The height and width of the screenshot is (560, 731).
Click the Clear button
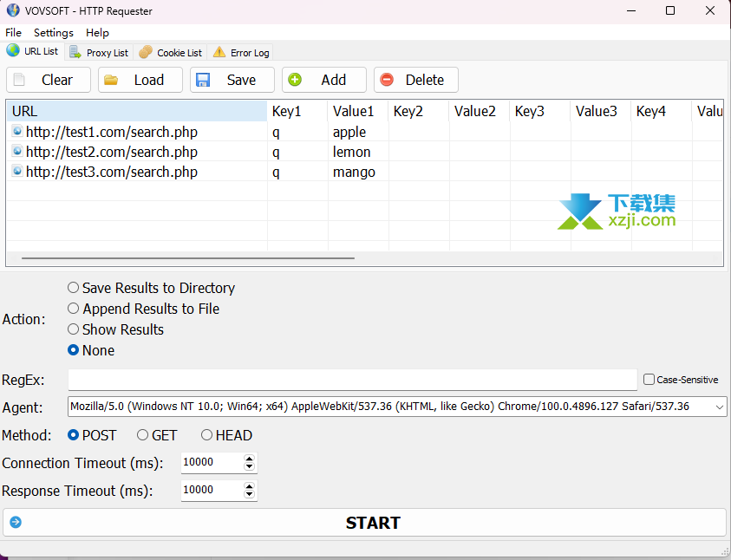coord(49,80)
